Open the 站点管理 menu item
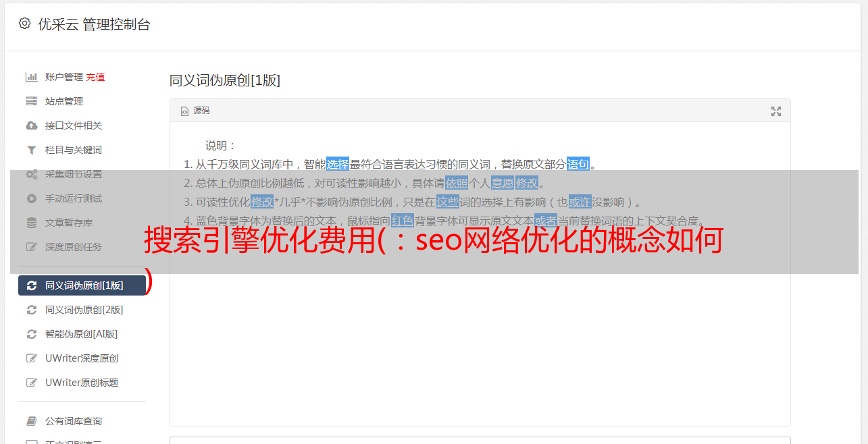The image size is (868, 444). (x=64, y=101)
